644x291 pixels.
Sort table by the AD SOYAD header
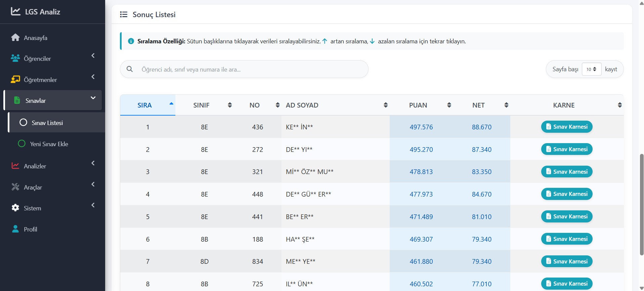pos(302,105)
